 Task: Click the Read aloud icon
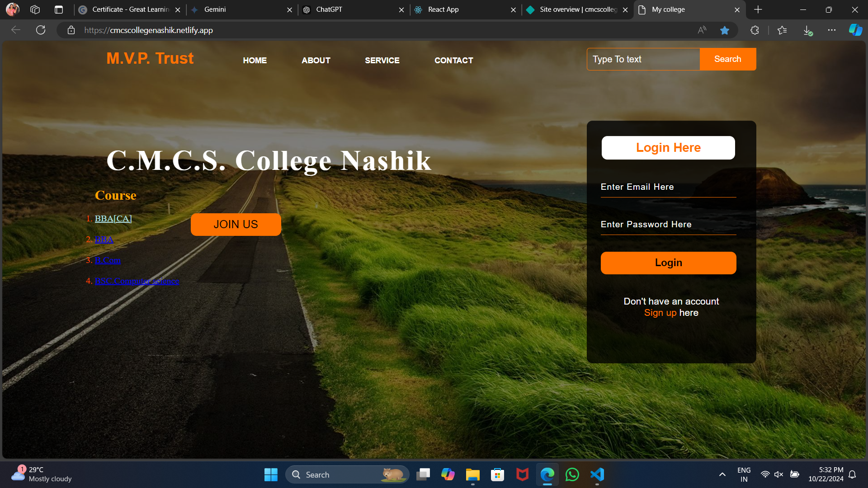702,30
